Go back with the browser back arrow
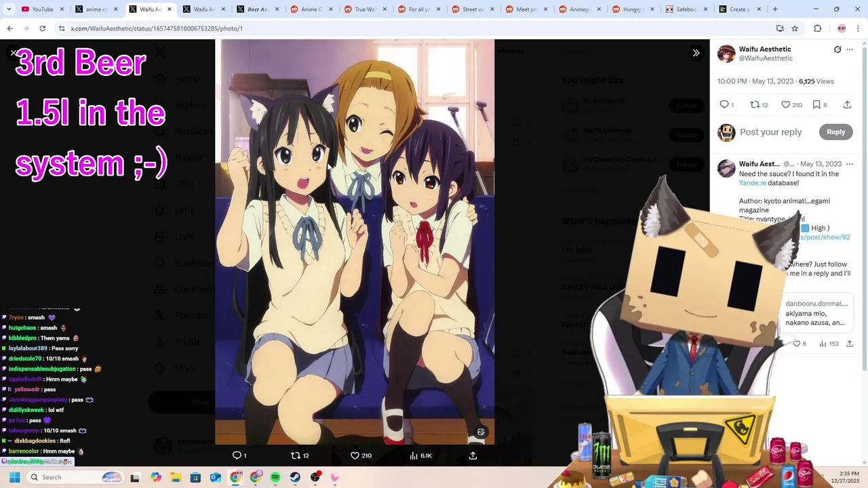Screen dimensions: 868x488 click(x=9, y=28)
